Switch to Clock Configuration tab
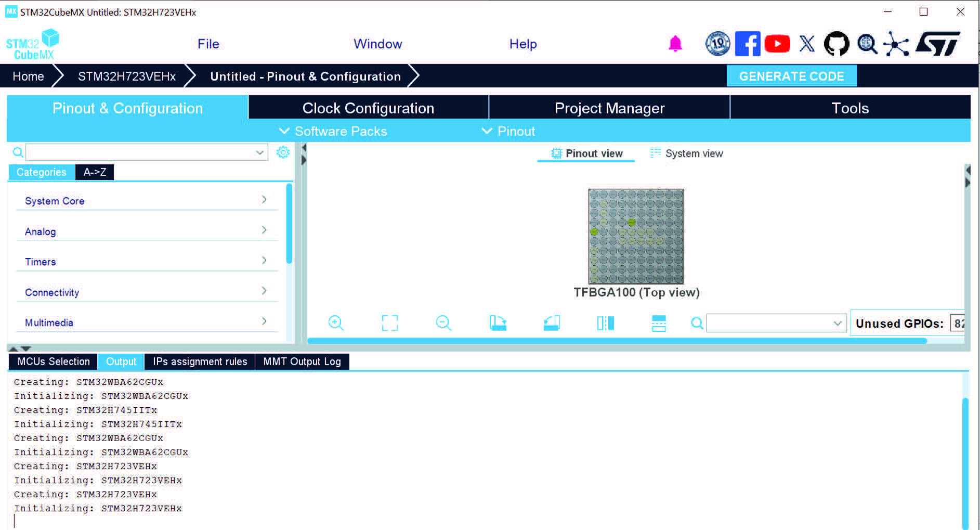980x530 pixels. (368, 108)
